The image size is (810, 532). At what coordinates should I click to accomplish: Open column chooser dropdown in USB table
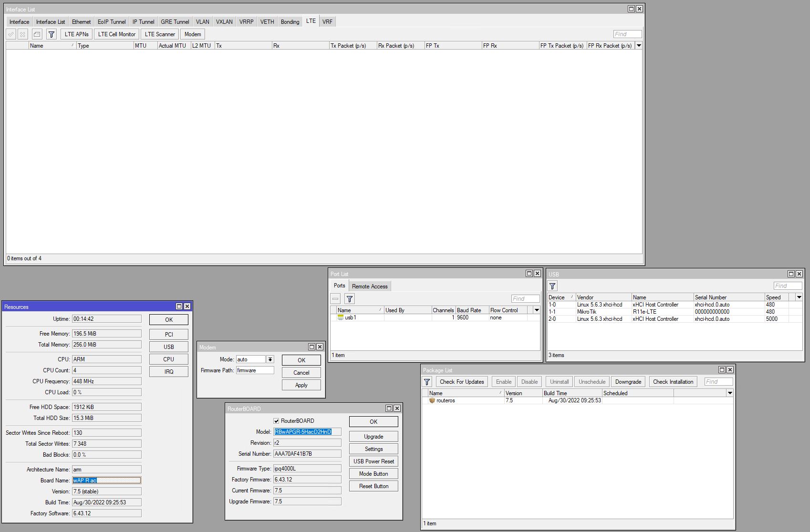pyautogui.click(x=799, y=297)
